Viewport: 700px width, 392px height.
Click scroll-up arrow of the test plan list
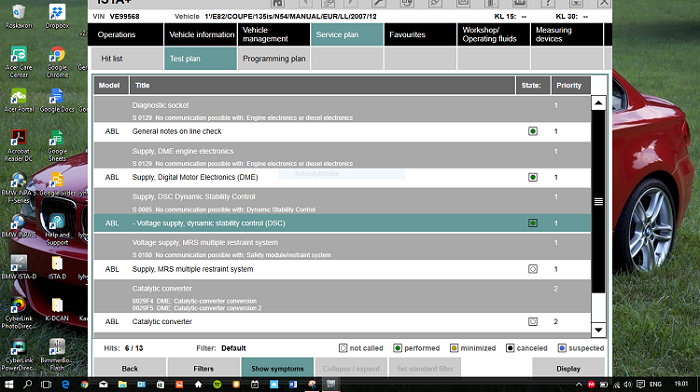coord(599,103)
